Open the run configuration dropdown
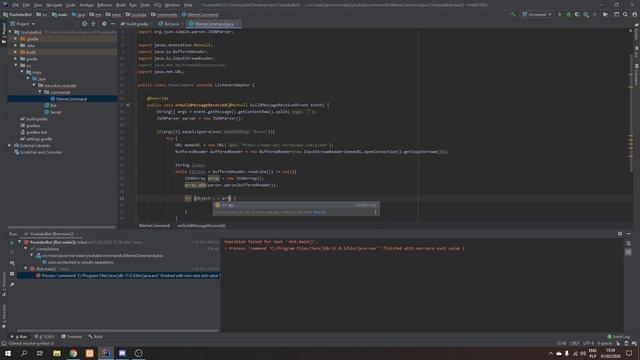Screen dimensions: 640x360 [537, 14]
